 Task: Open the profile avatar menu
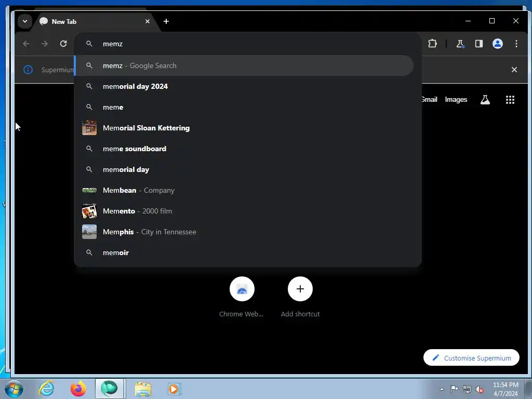tap(497, 44)
